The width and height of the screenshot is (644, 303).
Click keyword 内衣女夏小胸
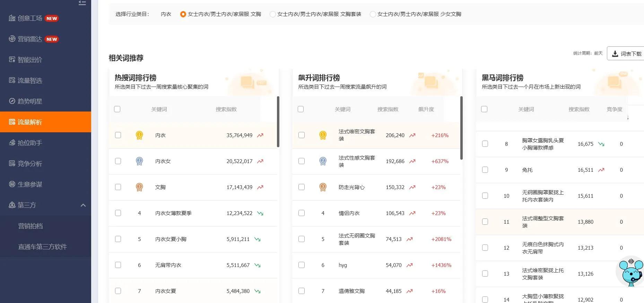click(171, 239)
